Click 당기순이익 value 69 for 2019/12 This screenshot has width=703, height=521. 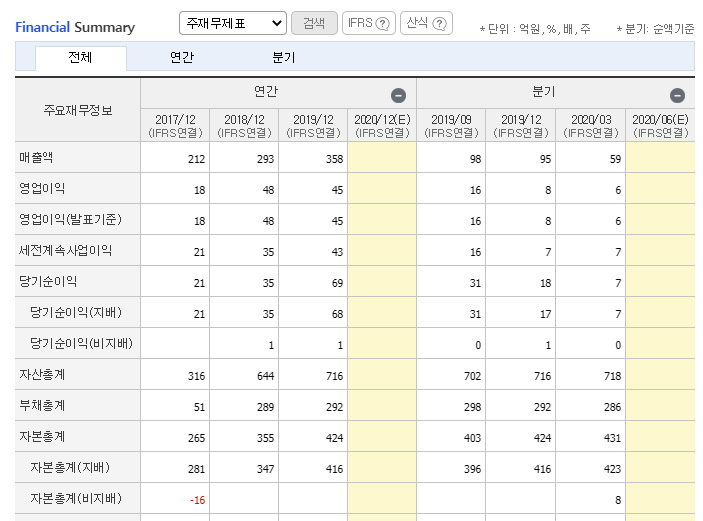337,283
